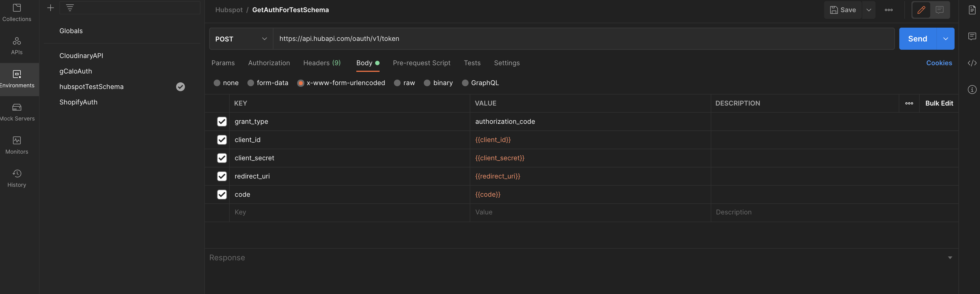Screen dimensions: 980x294
Task: Expand the Response panel arrow
Action: [x=950, y=258]
